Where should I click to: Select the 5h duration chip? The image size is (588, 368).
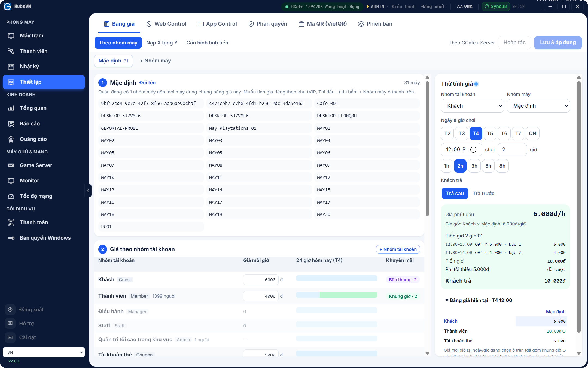point(488,166)
